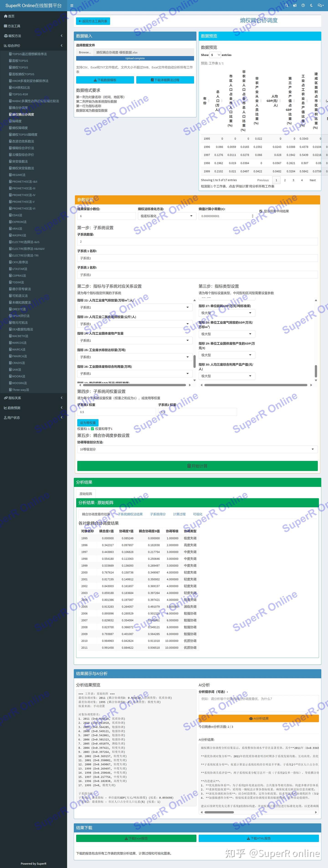
Task: Click calculator icon next to 障碍度
Action: pyautogui.click(x=10, y=121)
